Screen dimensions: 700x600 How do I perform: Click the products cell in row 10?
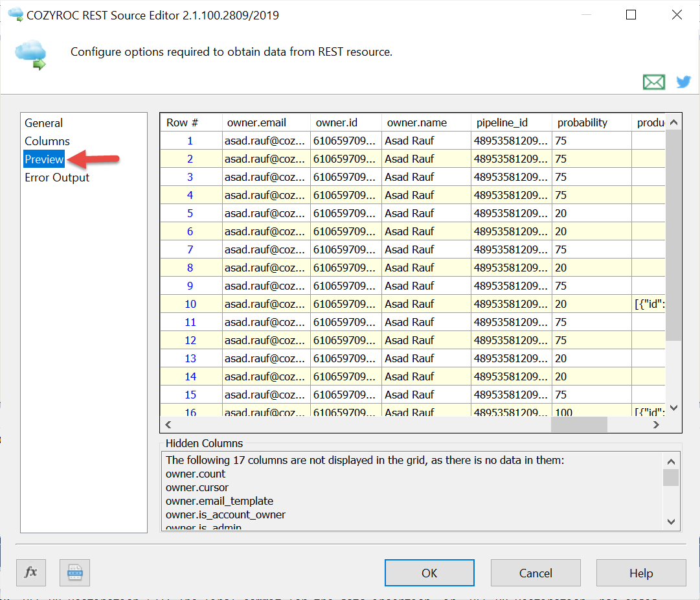coord(649,304)
